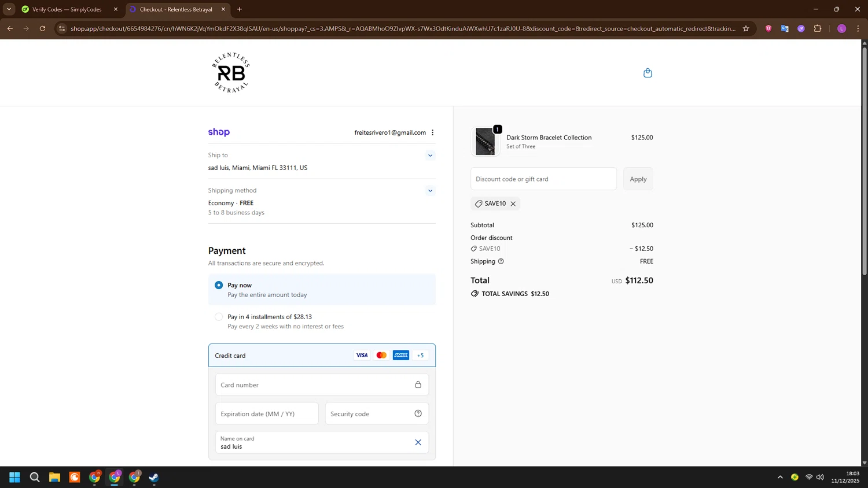
Task: Click the shipping info help icon
Action: coord(501,261)
